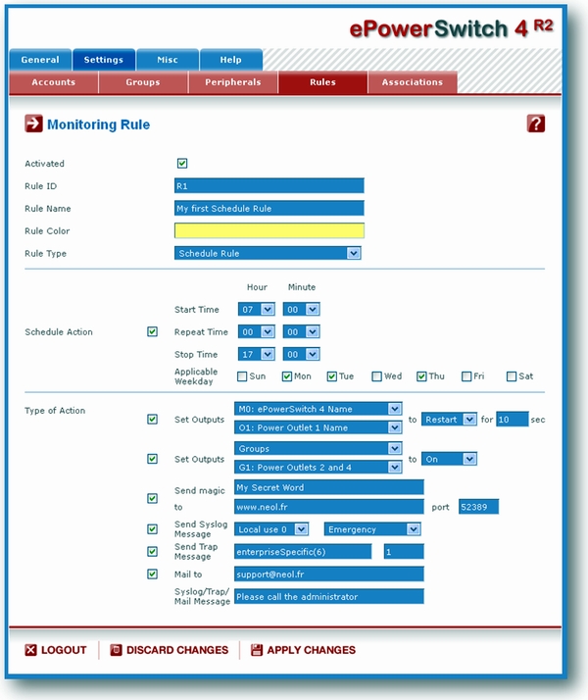
Task: Switch to the Misc tab
Action: [168, 60]
